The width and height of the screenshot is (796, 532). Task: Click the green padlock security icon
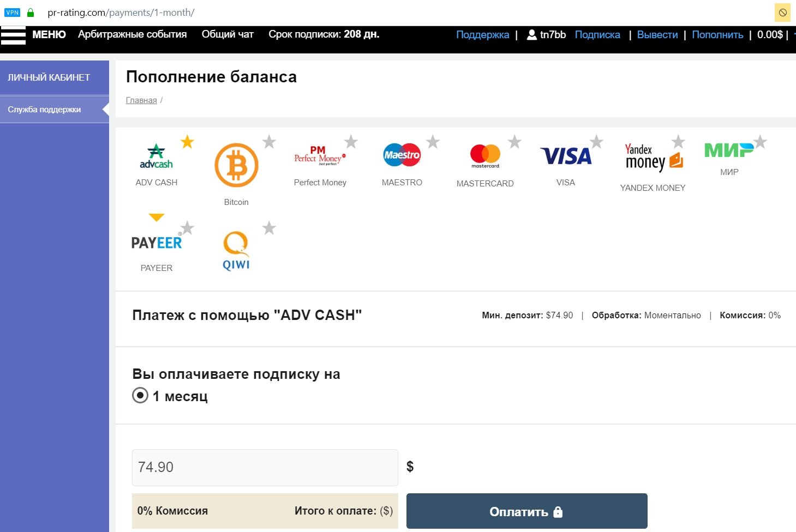tap(31, 13)
